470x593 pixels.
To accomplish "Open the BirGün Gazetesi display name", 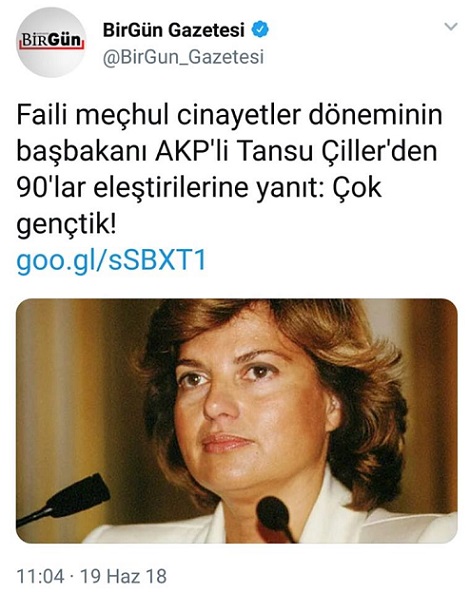I will click(x=174, y=30).
